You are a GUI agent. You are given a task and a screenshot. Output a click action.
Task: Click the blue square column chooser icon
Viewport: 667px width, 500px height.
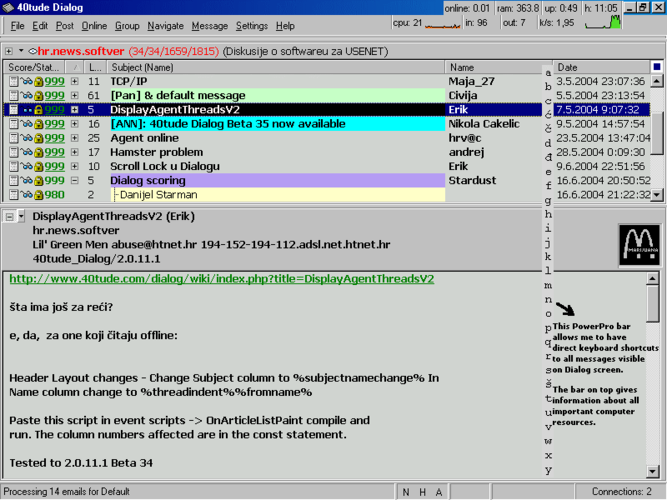coord(657,67)
